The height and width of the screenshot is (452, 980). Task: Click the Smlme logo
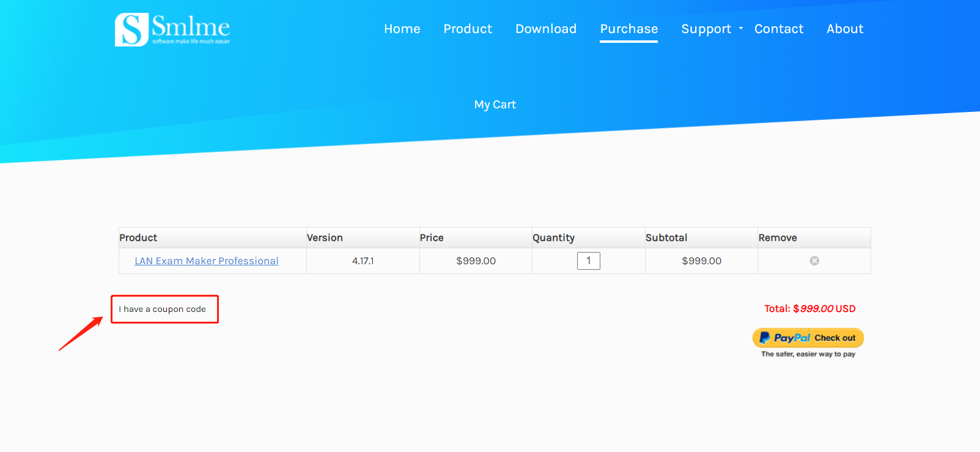click(172, 29)
